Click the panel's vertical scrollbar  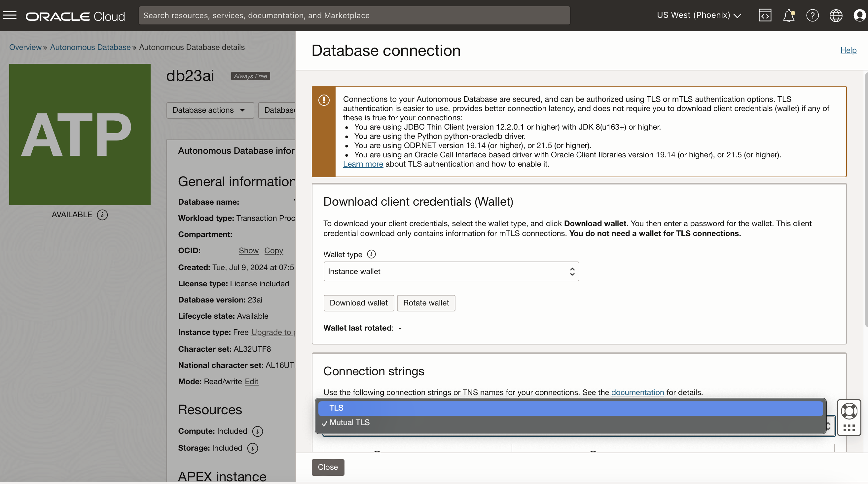866,200
